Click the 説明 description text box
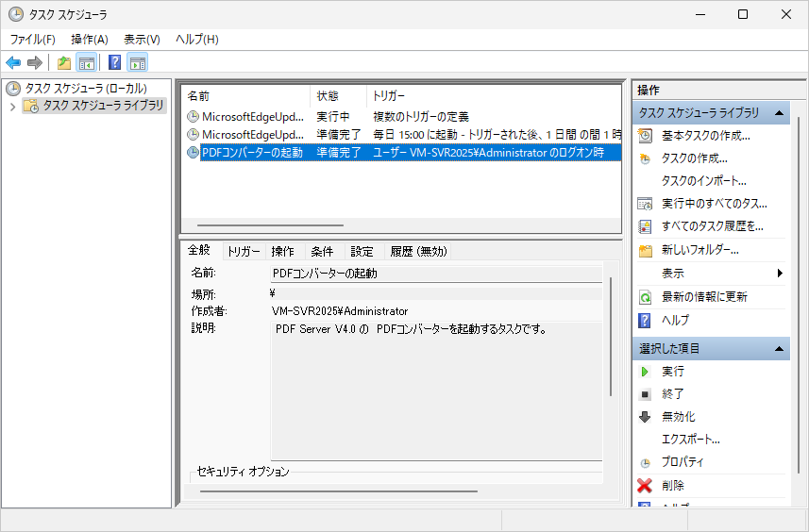 (x=436, y=391)
